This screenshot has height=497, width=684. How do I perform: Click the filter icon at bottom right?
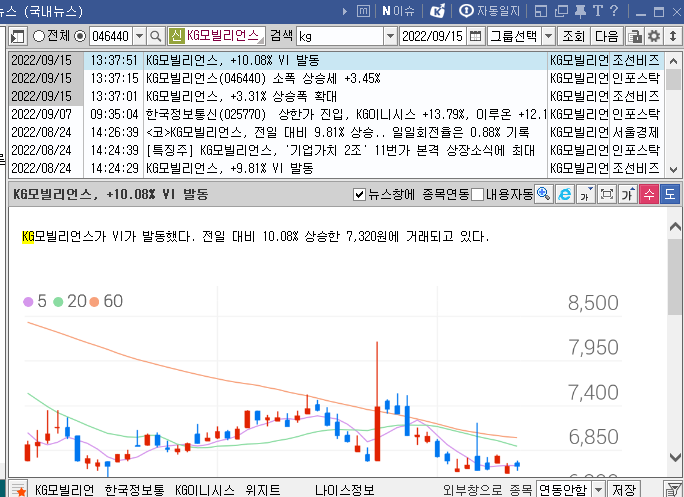pyautogui.click(x=672, y=489)
